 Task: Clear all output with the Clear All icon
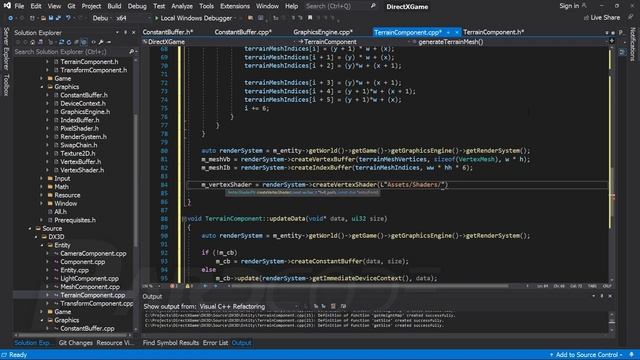(x=333, y=307)
